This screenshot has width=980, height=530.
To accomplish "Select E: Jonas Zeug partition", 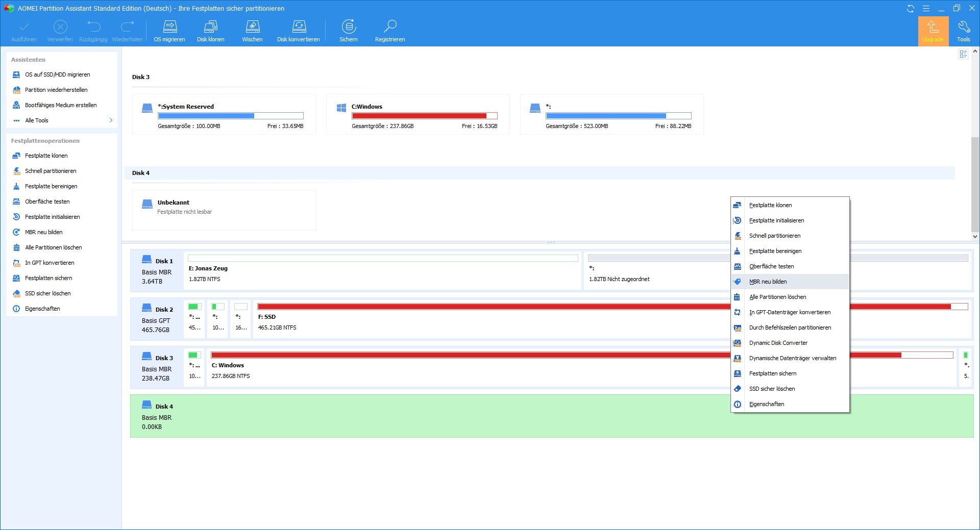I will click(x=383, y=270).
